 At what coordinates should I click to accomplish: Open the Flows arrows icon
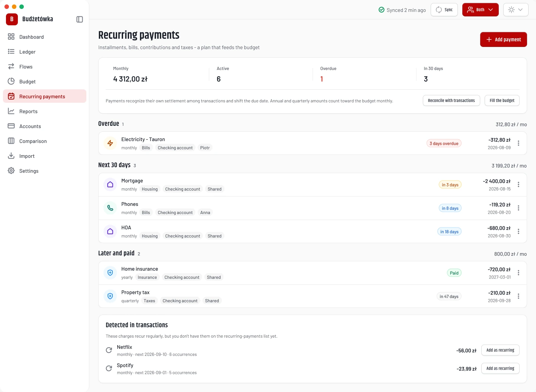(11, 67)
